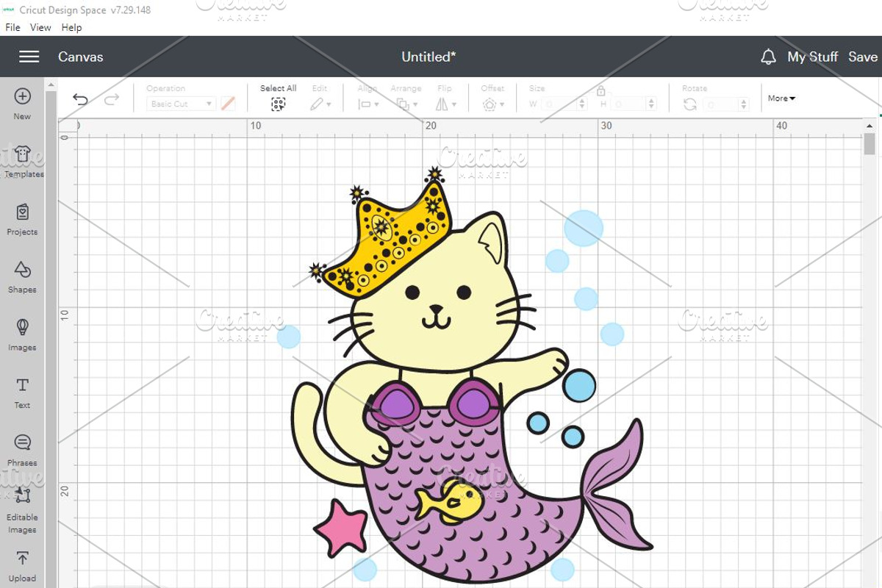Screen dimensions: 882x588
Task: Open the Images panel
Action: pyautogui.click(x=22, y=334)
